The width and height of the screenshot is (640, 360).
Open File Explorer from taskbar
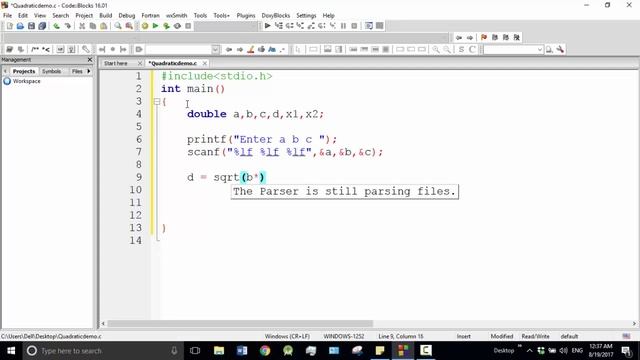[219, 351]
